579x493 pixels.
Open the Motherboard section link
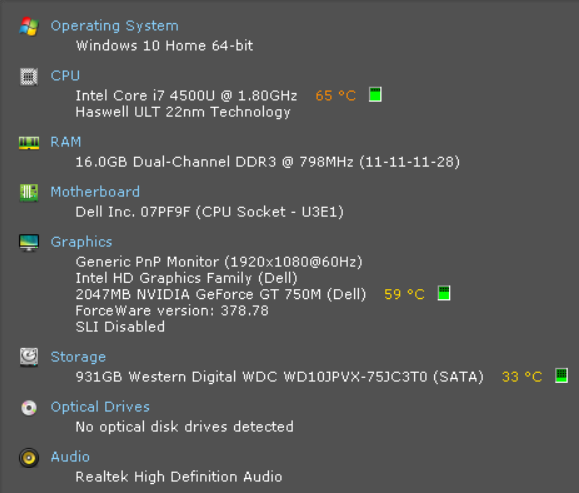(95, 192)
